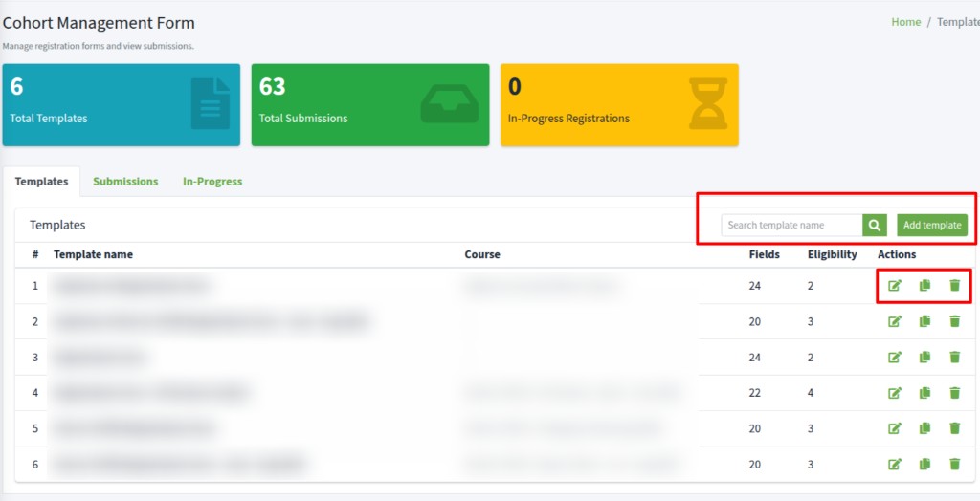Click the hourglass icon on In-Progress card
Viewport: 980px width, 501px height.
pos(708,103)
